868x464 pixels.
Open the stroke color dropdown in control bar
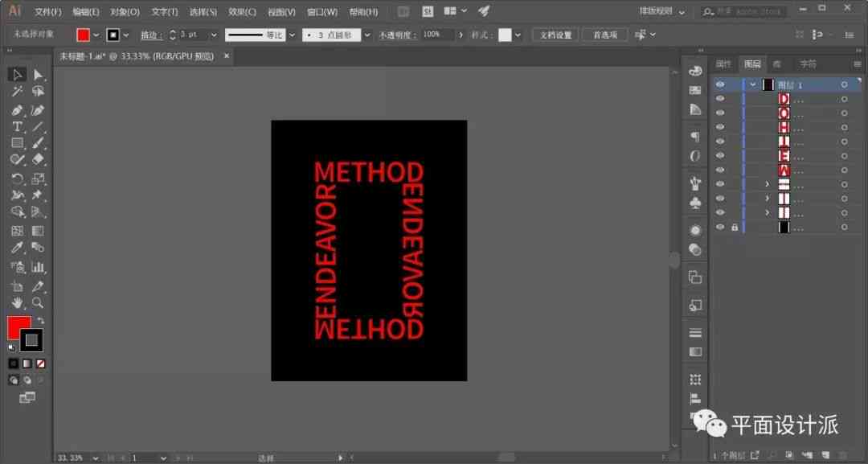pyautogui.click(x=126, y=35)
